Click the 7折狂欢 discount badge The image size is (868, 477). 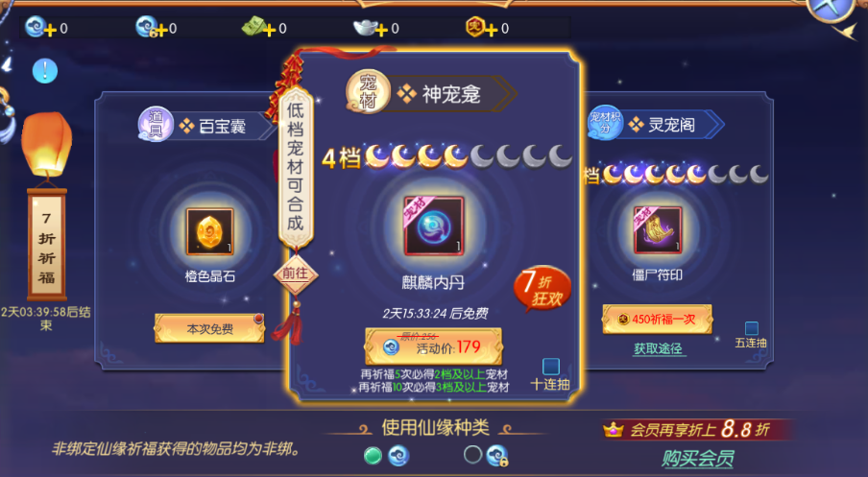(542, 288)
